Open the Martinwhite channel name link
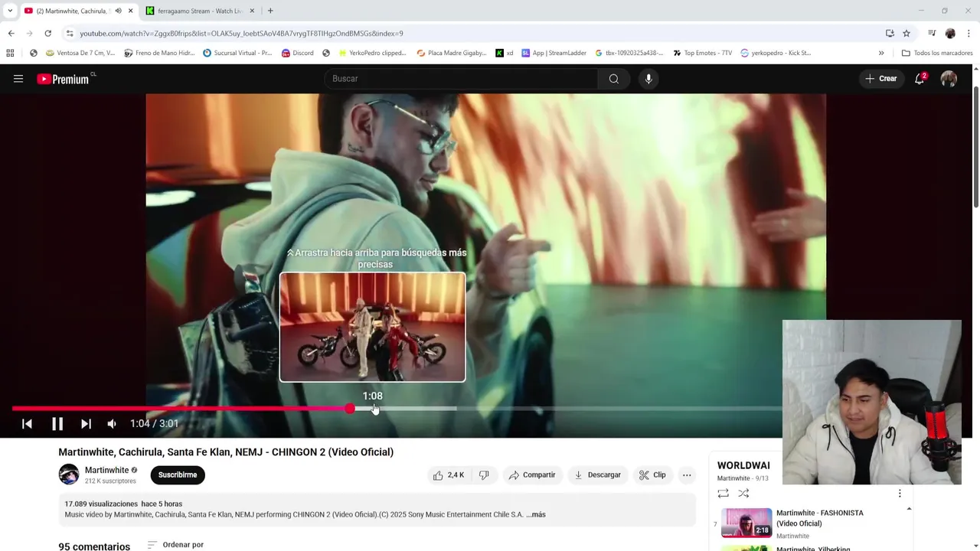Image resolution: width=980 pixels, height=551 pixels. click(x=106, y=470)
